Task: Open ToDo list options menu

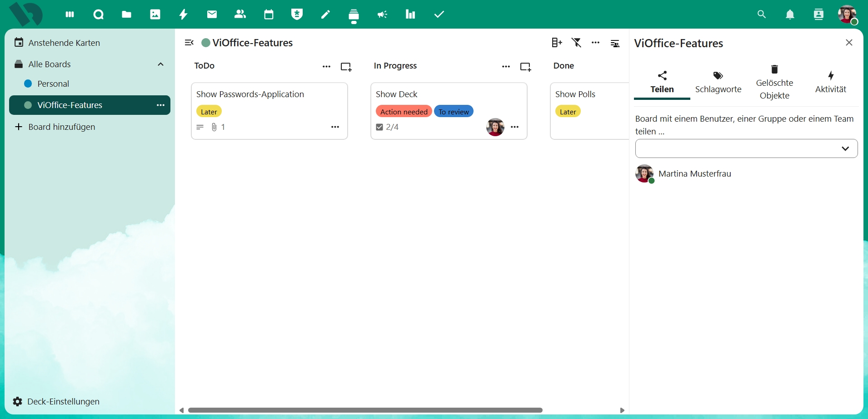Action: tap(326, 66)
